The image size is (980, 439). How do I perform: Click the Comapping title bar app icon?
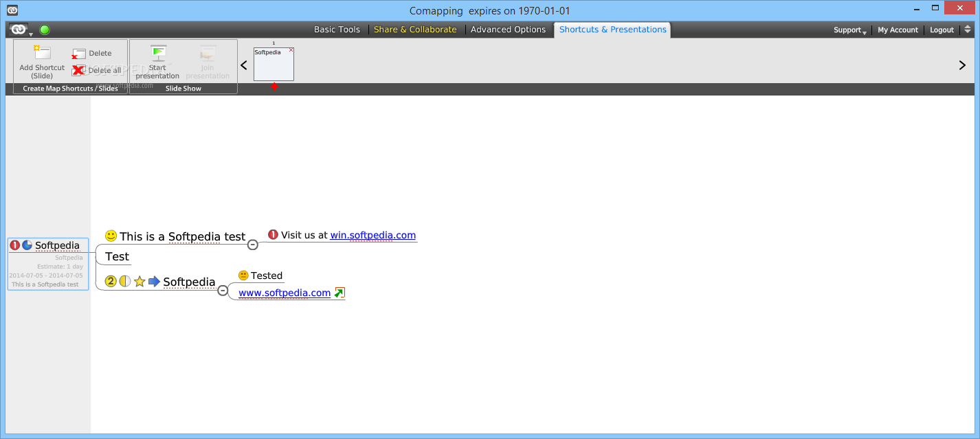pos(12,10)
